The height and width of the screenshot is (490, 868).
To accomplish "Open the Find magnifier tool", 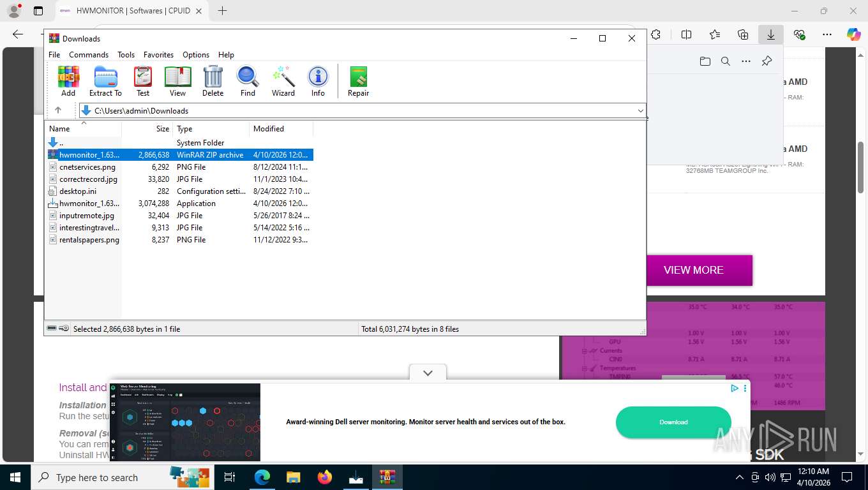I will tap(248, 81).
